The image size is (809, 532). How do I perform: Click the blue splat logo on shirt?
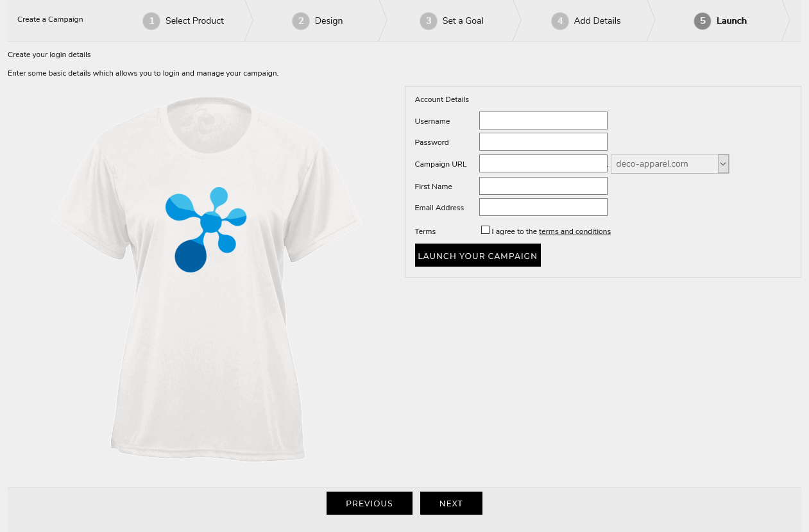[206, 229]
